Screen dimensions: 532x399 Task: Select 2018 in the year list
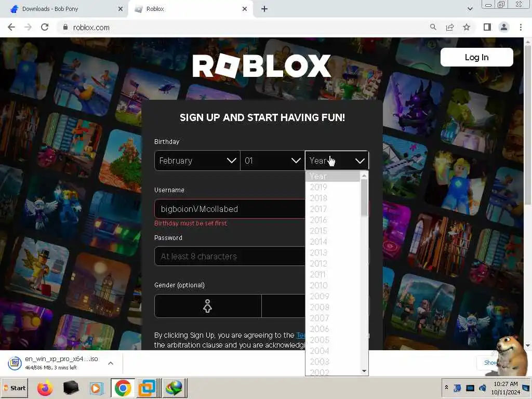(332, 198)
